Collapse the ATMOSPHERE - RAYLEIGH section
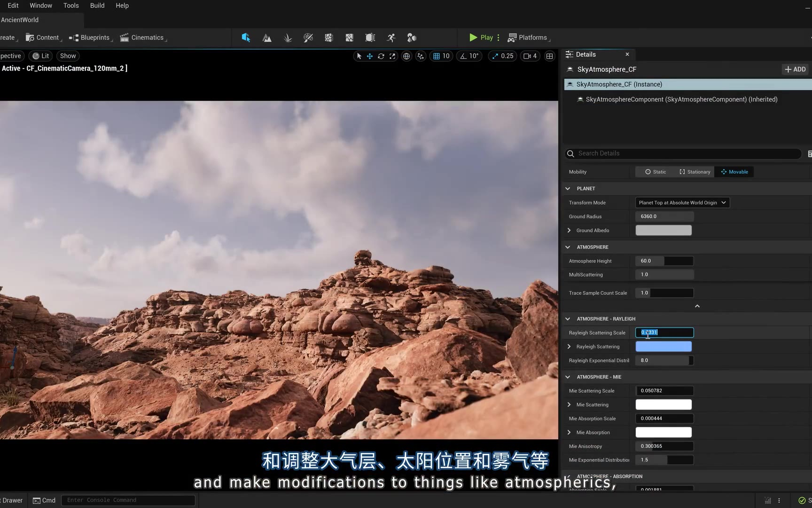Screen dimensions: 812x508 (568, 319)
